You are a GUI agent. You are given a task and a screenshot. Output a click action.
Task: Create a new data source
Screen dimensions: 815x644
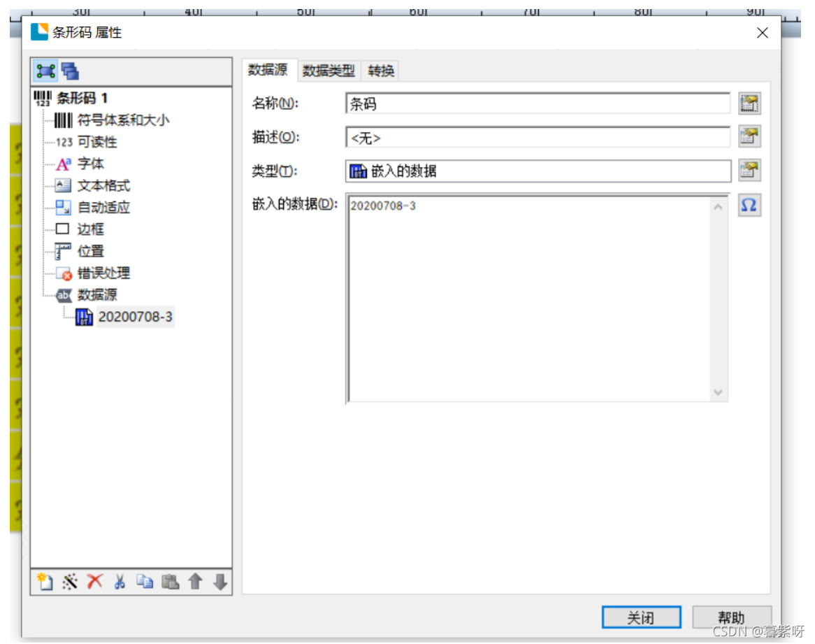45,581
